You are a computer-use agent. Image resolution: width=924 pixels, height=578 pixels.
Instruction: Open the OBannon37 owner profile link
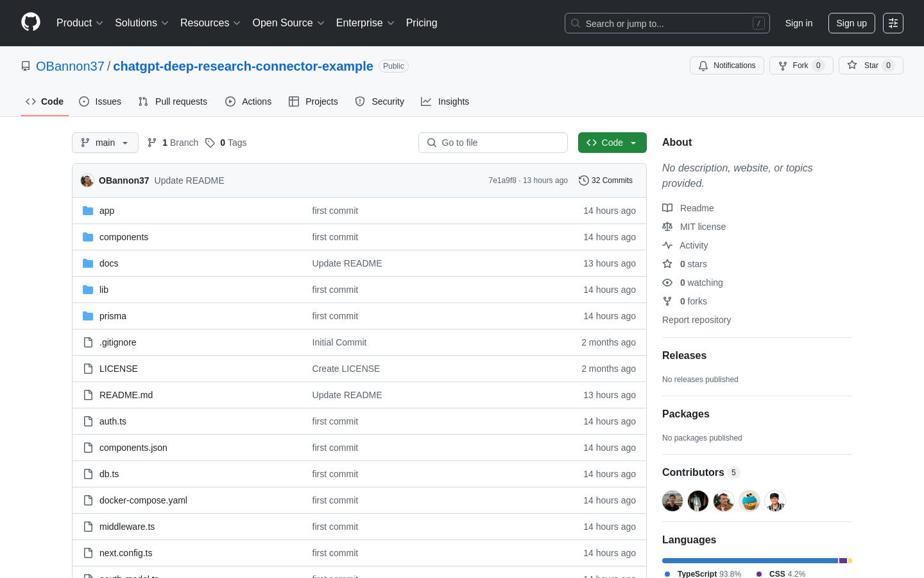pyautogui.click(x=70, y=66)
